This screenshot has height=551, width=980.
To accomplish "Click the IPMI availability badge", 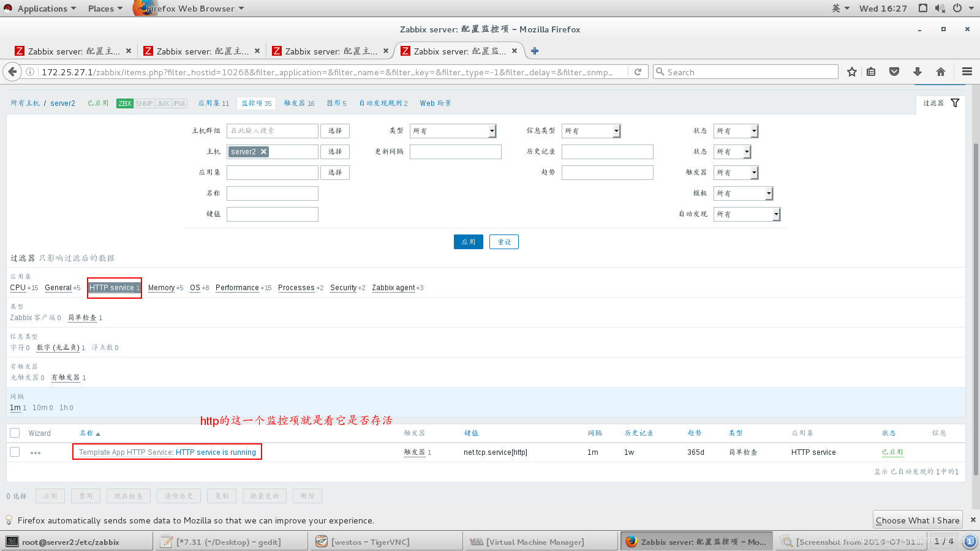I will 179,103.
